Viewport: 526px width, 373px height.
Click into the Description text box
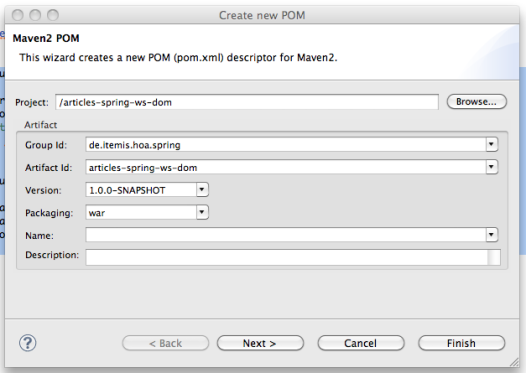(x=287, y=257)
